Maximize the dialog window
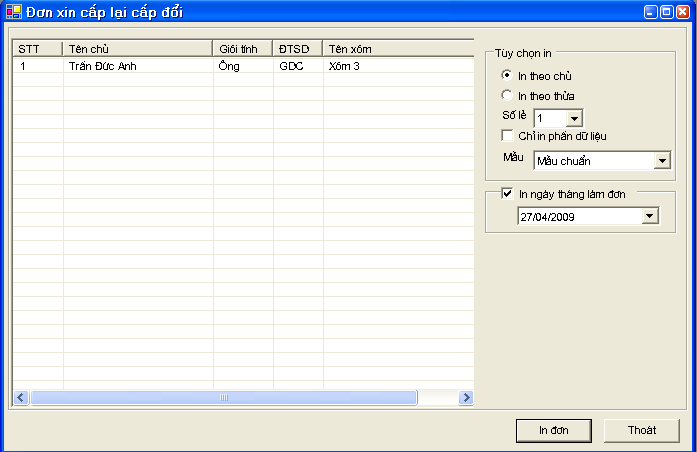 666,13
